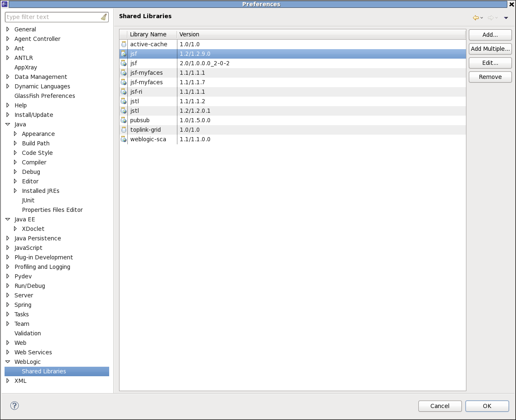Expand the Web Services node
The height and width of the screenshot is (420, 516).
[x=8, y=352]
